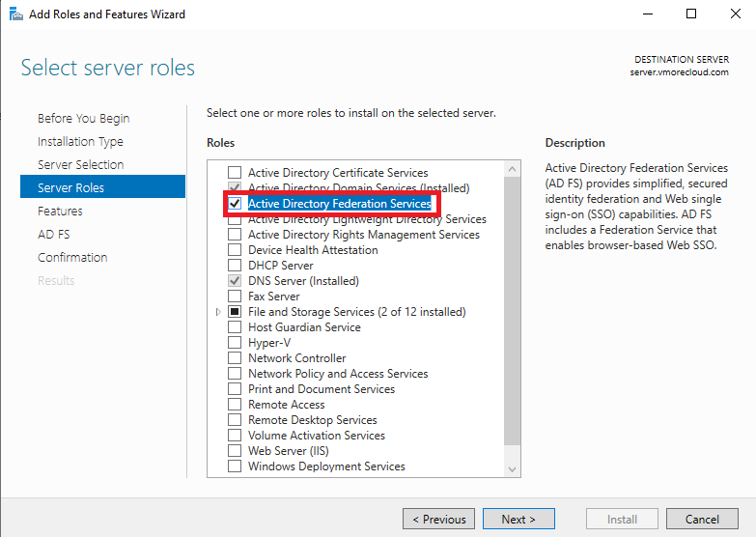Open the AD FS wizard step
The width and height of the screenshot is (756, 537).
53,234
